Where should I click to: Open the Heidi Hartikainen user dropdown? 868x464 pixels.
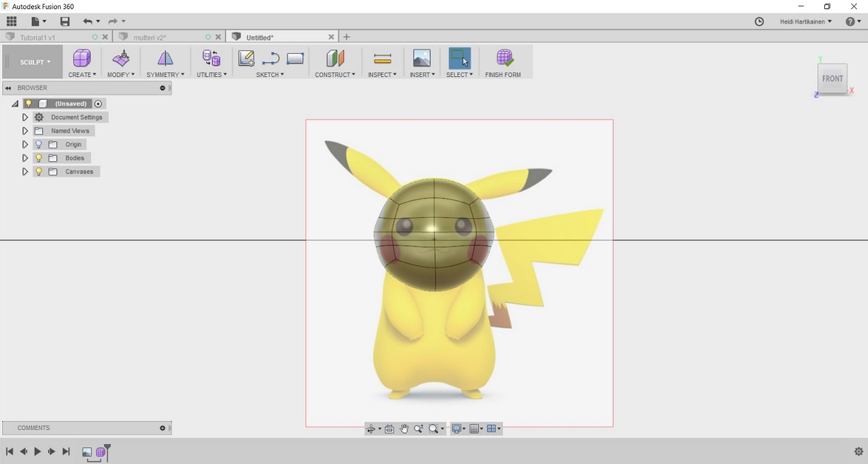(x=806, y=22)
